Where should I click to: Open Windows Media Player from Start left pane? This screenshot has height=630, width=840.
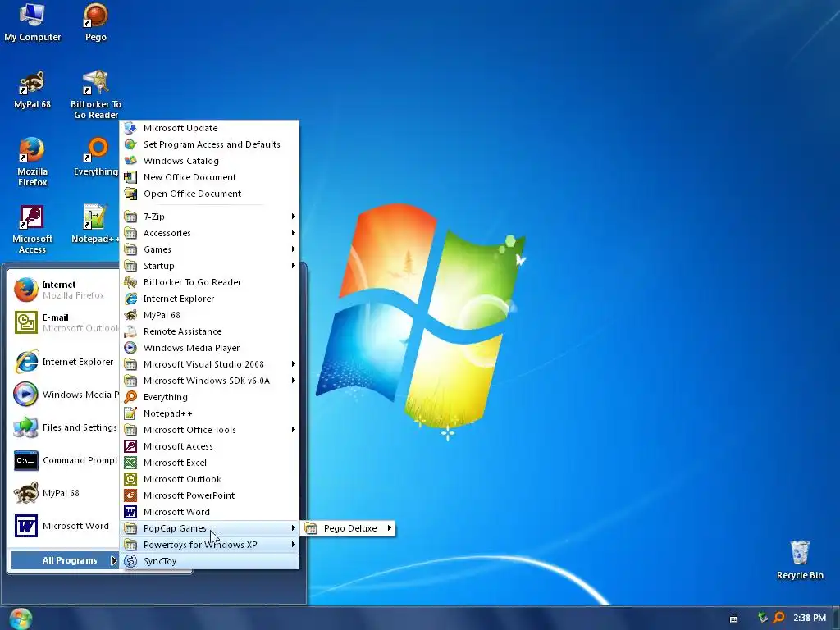[66, 395]
